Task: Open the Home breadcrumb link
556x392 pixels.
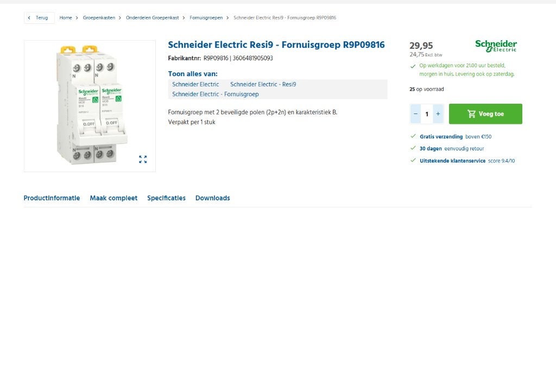Action: point(66,18)
